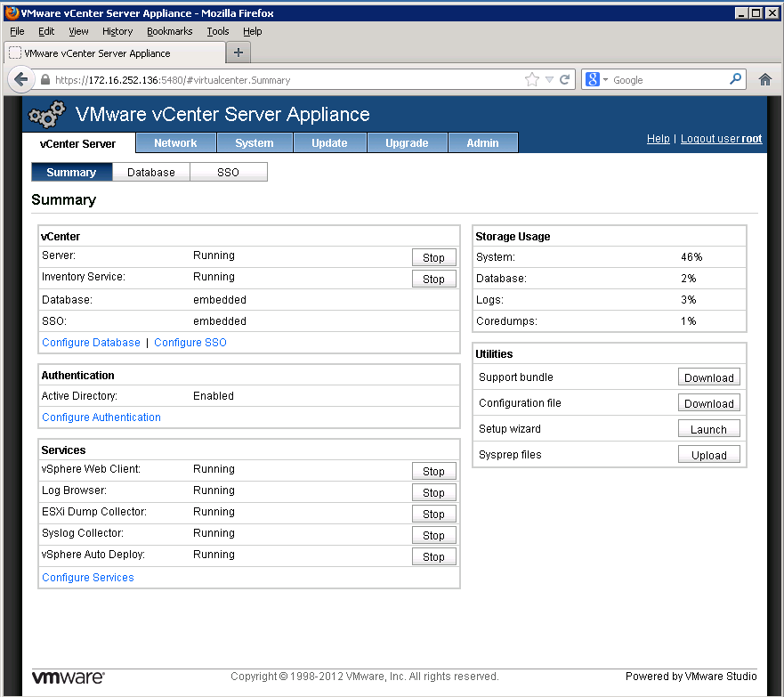The width and height of the screenshot is (784, 697).
Task: Click the browser back arrow button
Action: pyautogui.click(x=21, y=79)
